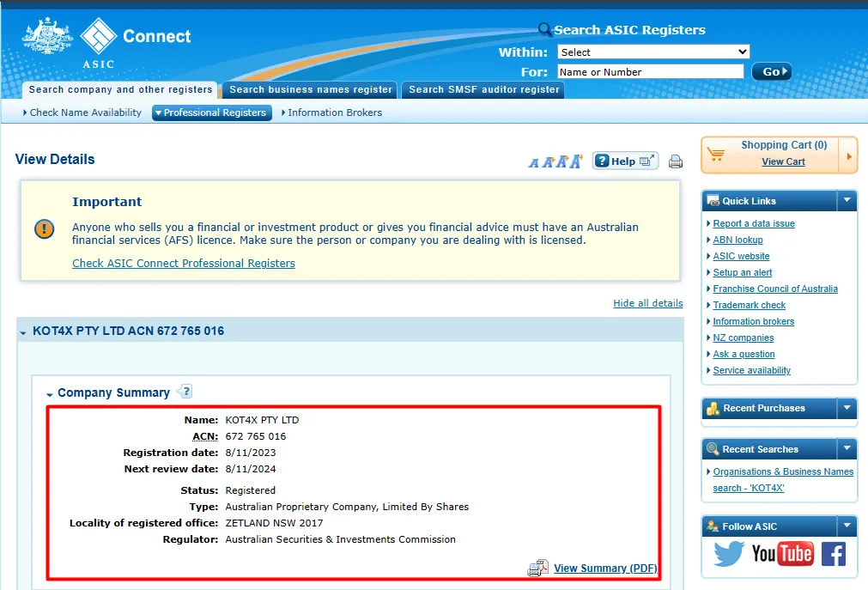The image size is (868, 590).
Task: Collapse the Quick Links panel
Action: pyautogui.click(x=847, y=201)
